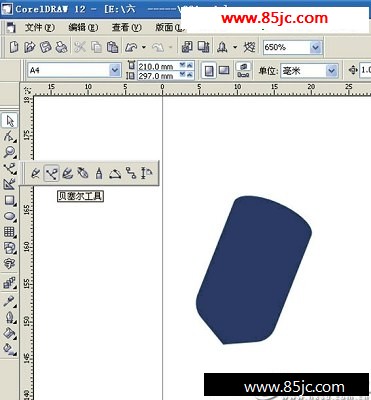Choose Freehand tool in the curve flyout

(35, 173)
